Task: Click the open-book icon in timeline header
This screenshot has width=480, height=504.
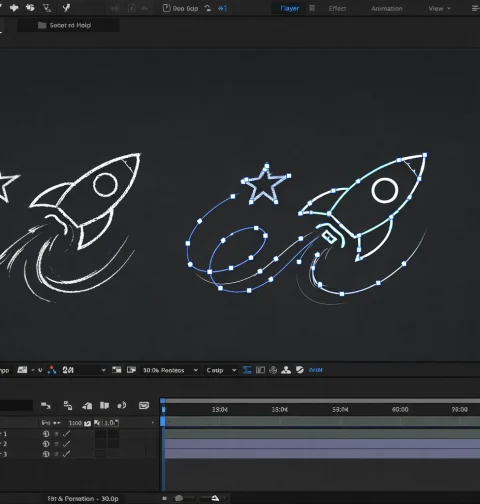Action: pyautogui.click(x=104, y=405)
